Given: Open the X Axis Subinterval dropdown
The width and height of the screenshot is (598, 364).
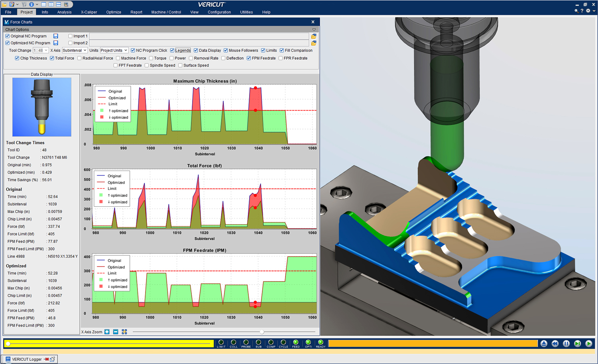Looking at the screenshot, I should pyautogui.click(x=75, y=50).
